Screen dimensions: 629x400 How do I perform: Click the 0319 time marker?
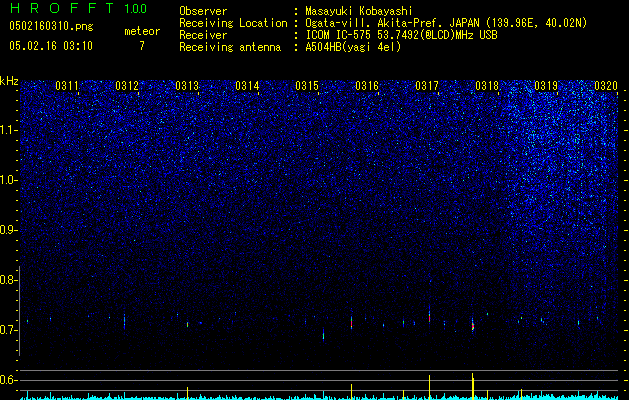[546, 86]
